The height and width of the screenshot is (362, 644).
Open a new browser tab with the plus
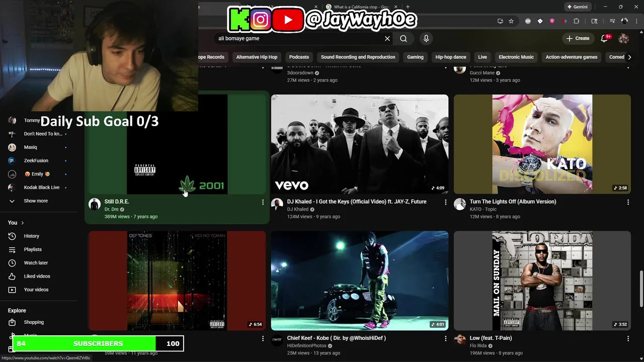(x=408, y=7)
